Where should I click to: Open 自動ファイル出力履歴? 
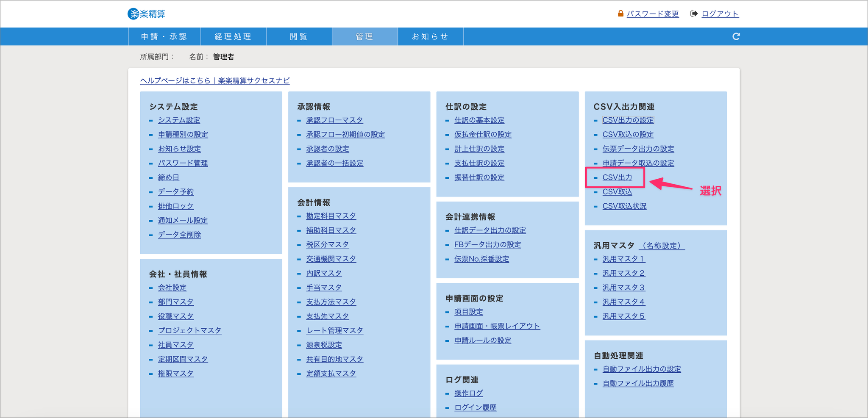point(638,384)
